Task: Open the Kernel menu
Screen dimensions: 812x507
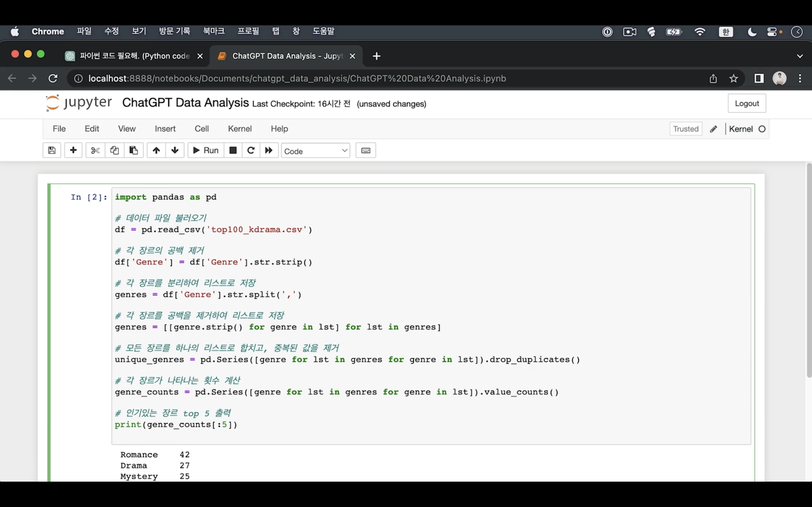Action: pyautogui.click(x=240, y=129)
